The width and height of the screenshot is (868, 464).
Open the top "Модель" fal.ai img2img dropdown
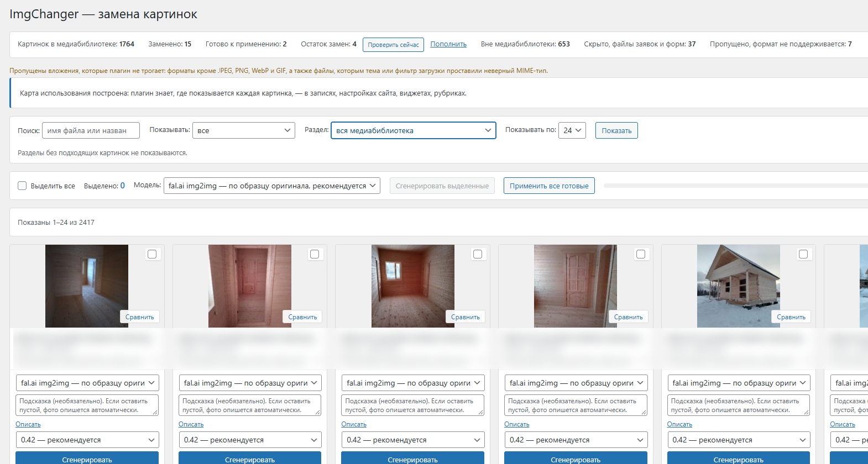[271, 186]
